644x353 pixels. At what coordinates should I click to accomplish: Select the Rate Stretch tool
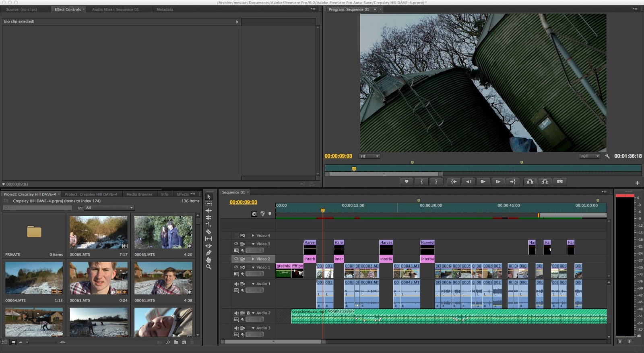[x=208, y=225]
